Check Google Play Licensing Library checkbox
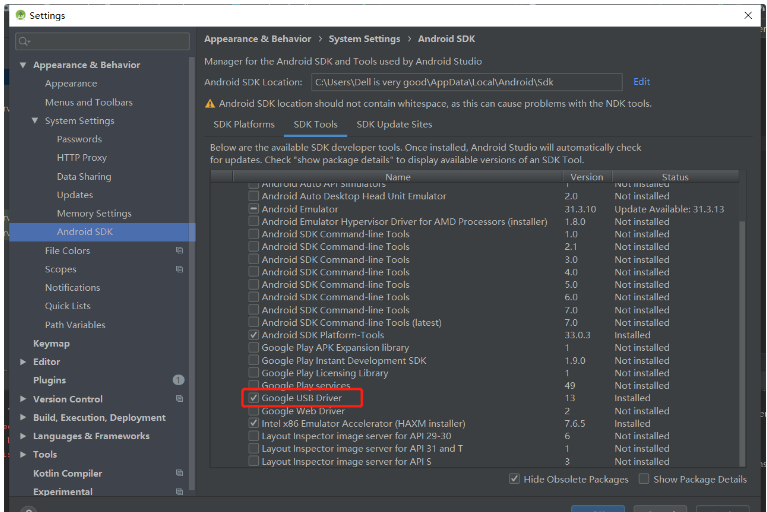 [253, 373]
